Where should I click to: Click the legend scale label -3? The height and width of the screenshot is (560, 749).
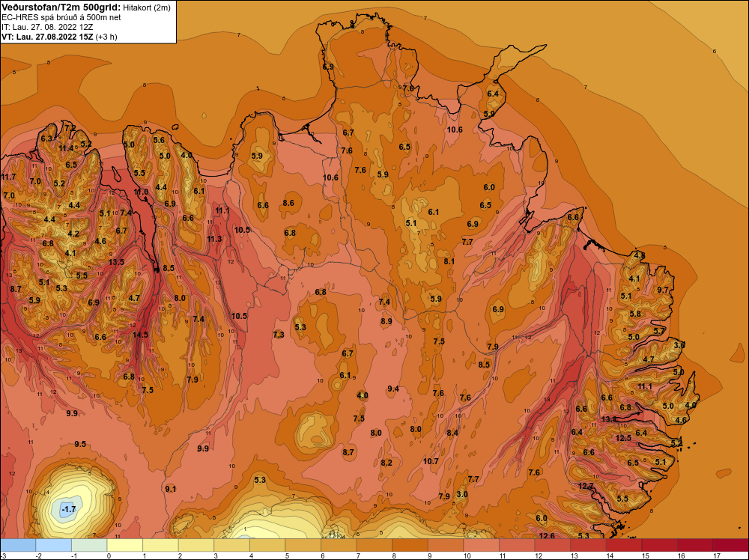[x=3, y=556]
